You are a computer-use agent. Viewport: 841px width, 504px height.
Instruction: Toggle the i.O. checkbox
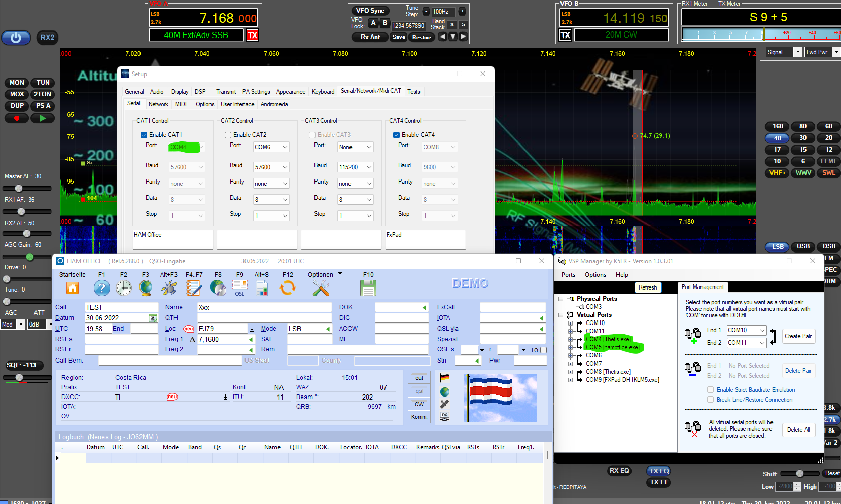[544, 350]
